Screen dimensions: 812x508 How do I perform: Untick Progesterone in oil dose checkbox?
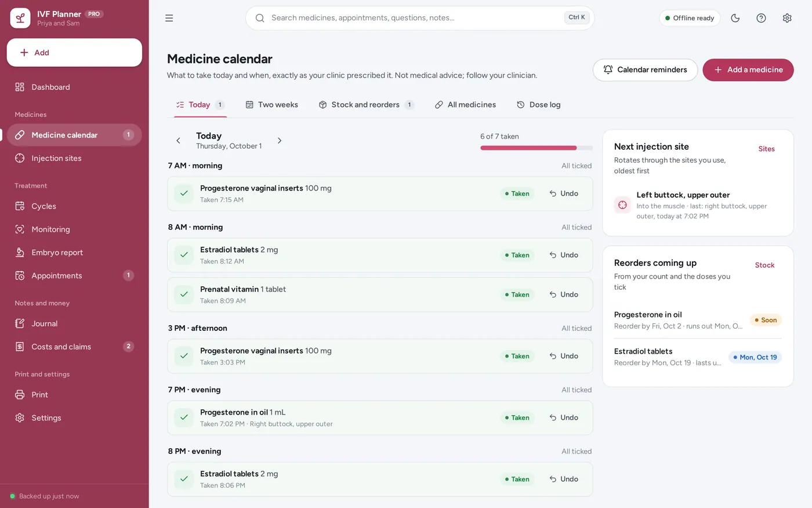pyautogui.click(x=184, y=417)
